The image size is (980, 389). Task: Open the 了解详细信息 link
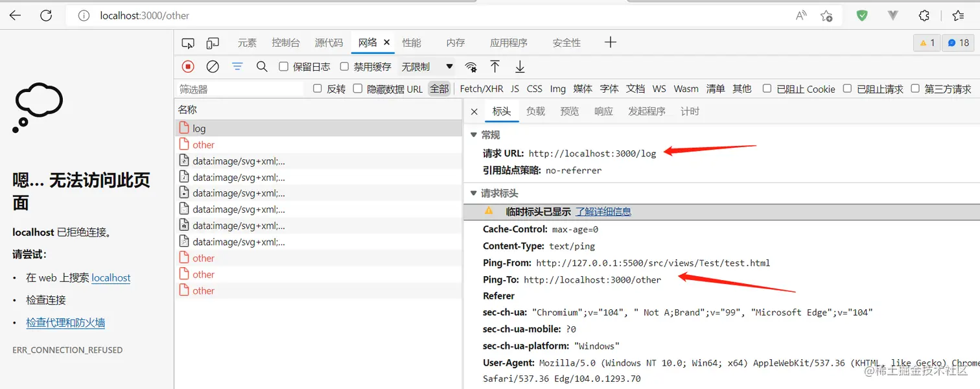coord(603,211)
